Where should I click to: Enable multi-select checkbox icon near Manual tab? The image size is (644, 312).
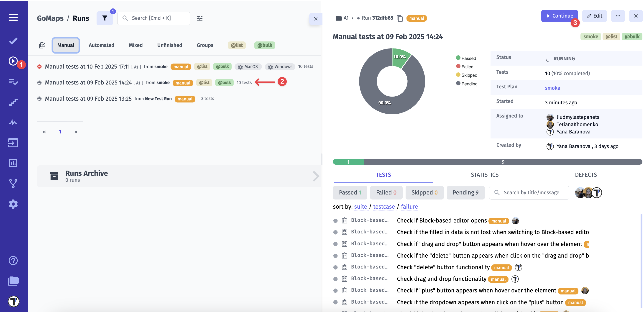42,45
